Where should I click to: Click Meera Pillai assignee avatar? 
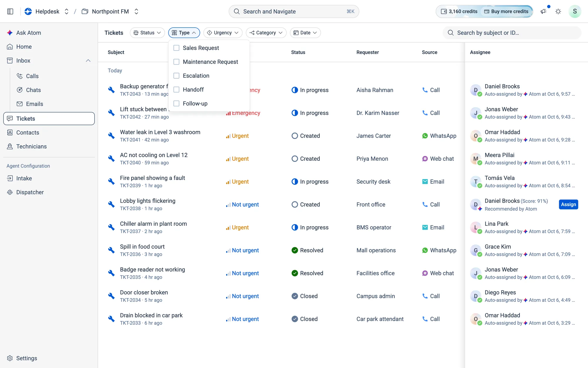(x=476, y=159)
